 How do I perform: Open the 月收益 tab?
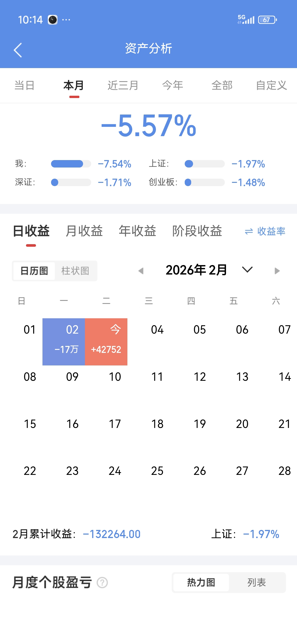pos(84,230)
